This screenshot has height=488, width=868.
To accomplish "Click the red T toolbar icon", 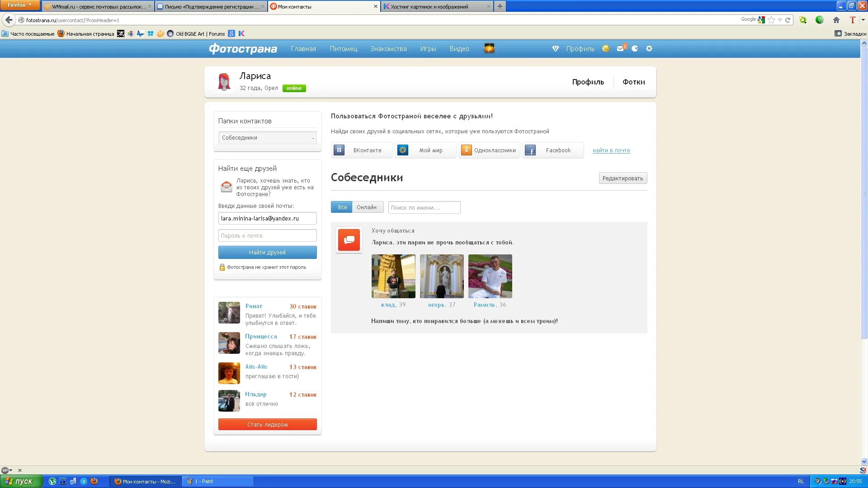I will coord(853,20).
